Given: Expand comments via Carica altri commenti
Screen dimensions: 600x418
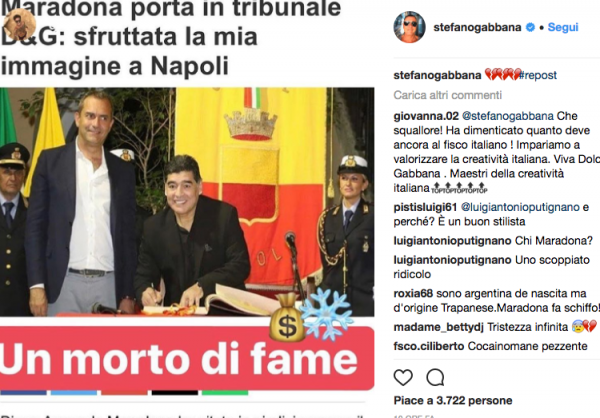Looking at the screenshot, I should (x=448, y=95).
